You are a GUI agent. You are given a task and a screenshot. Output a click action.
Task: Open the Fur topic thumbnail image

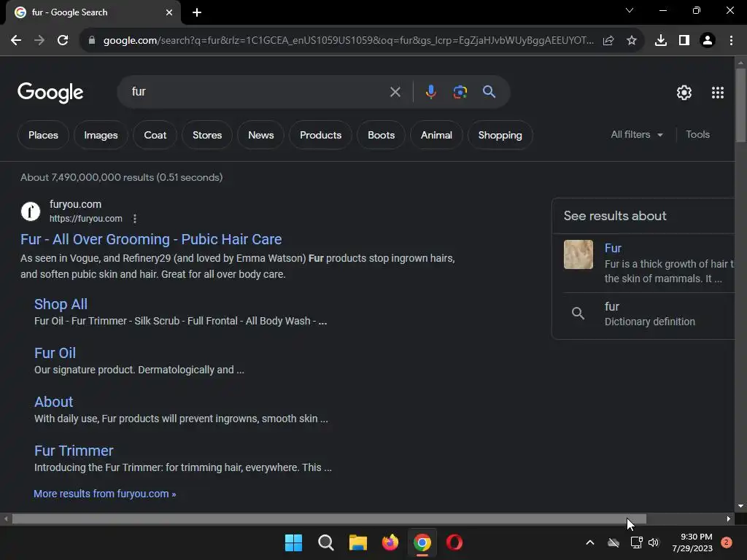578,254
